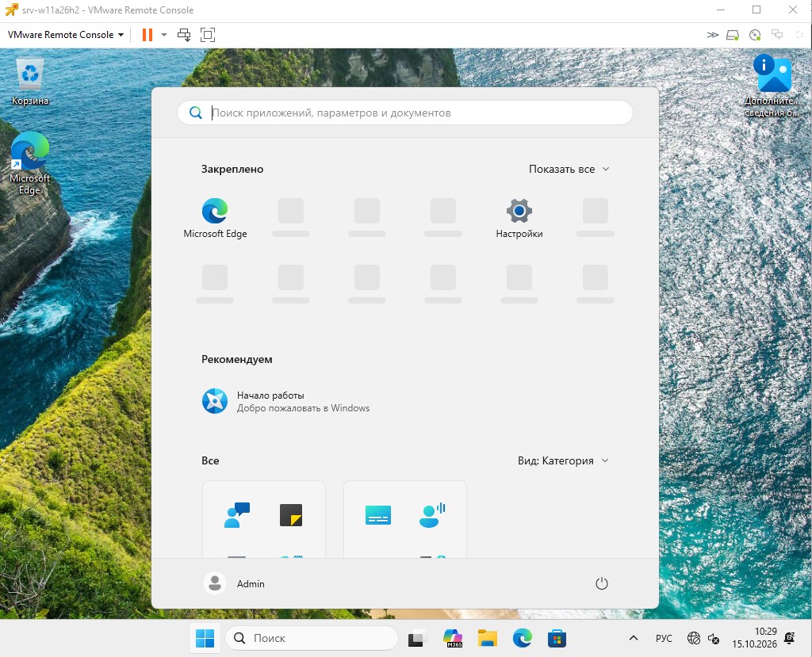Click the VMware double-chevron toolbar icon

coord(713,35)
